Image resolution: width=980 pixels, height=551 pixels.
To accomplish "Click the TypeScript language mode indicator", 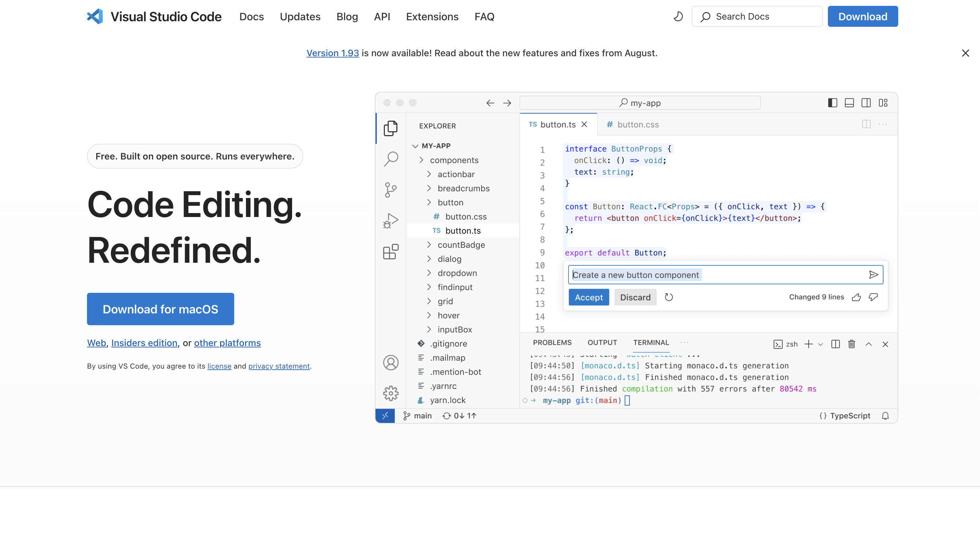I will point(845,416).
